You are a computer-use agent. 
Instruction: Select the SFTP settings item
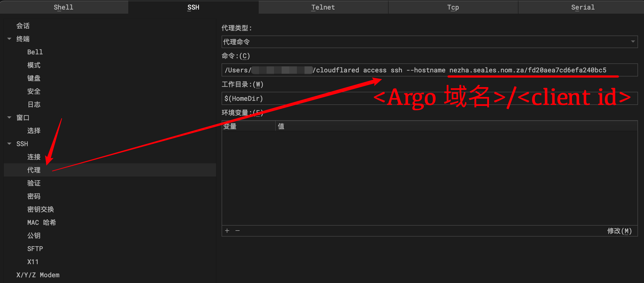point(35,249)
